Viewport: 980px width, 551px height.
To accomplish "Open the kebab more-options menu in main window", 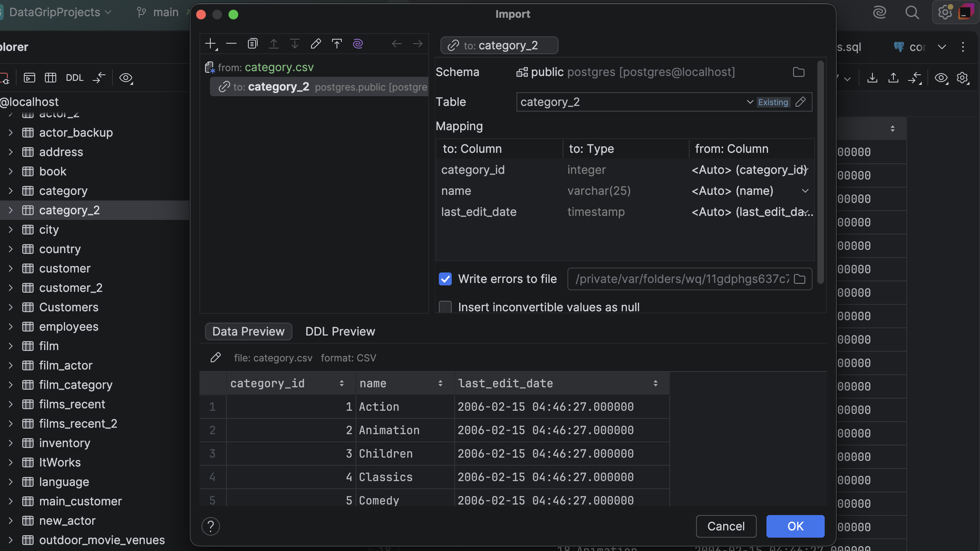I will [963, 47].
